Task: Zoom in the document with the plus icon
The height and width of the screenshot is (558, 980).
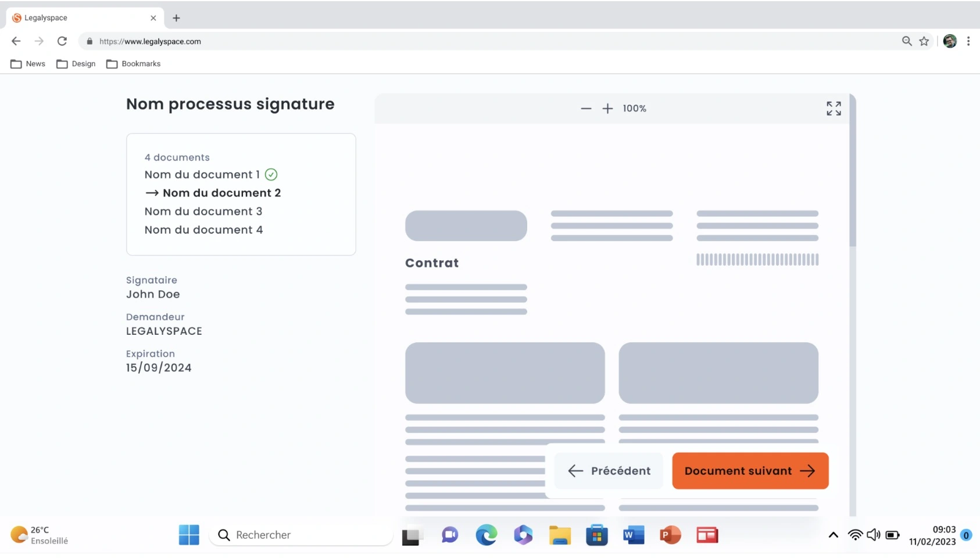Action: tap(608, 108)
